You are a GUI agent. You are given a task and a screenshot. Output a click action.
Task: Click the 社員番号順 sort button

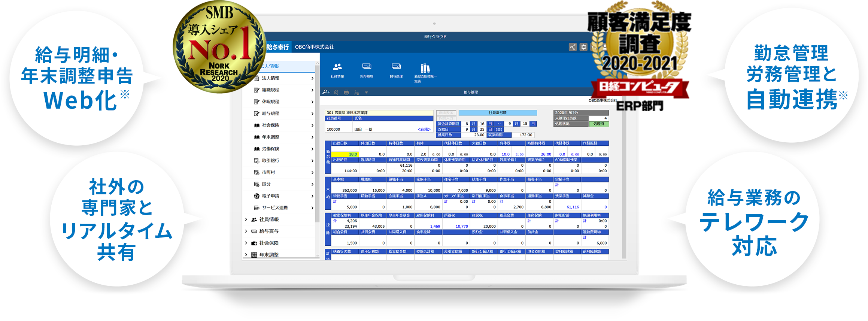[x=498, y=113]
